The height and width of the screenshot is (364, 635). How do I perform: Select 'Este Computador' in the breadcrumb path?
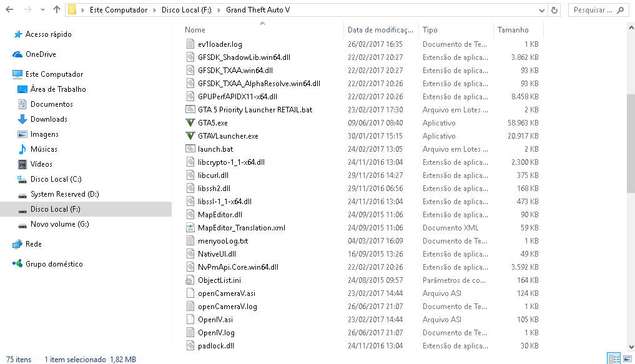click(118, 10)
